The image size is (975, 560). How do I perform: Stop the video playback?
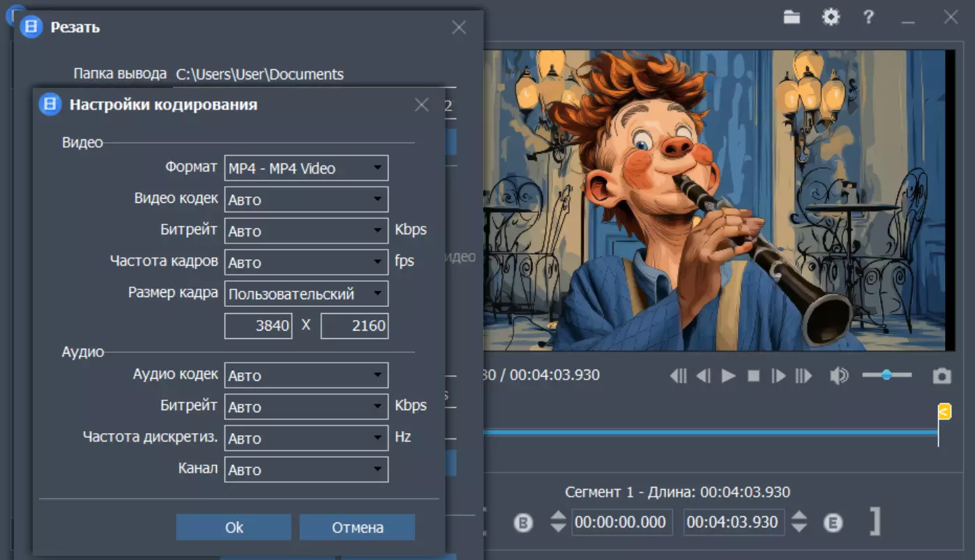753,376
